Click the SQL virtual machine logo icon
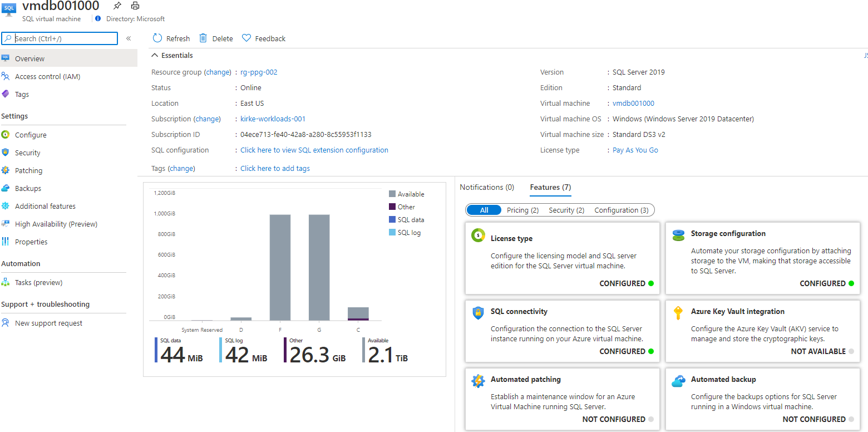 click(x=9, y=9)
